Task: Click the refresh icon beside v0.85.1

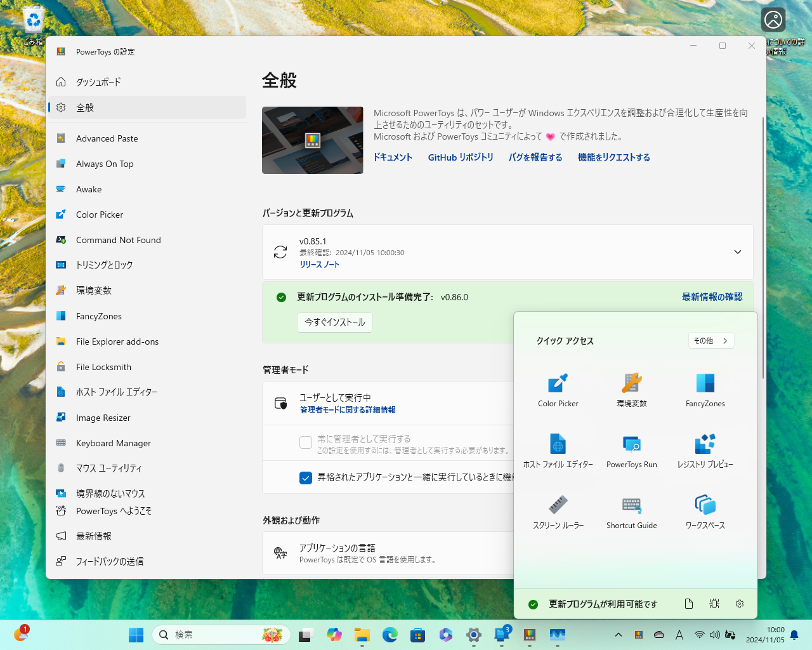Action: 280,252
